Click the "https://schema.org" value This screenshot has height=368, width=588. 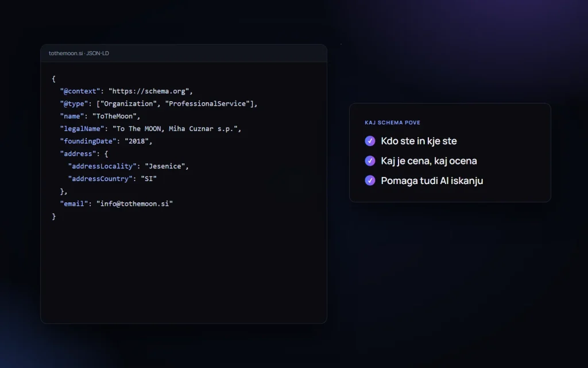pos(149,91)
